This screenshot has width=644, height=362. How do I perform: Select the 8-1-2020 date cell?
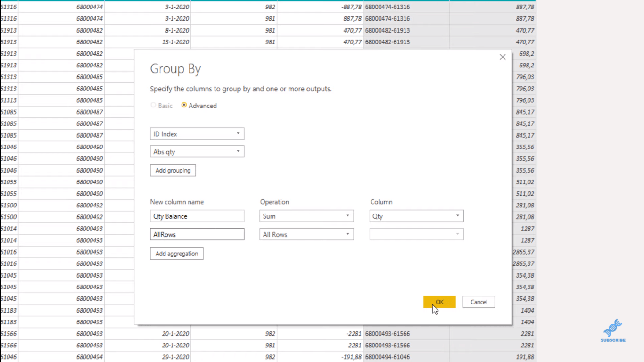(x=148, y=30)
